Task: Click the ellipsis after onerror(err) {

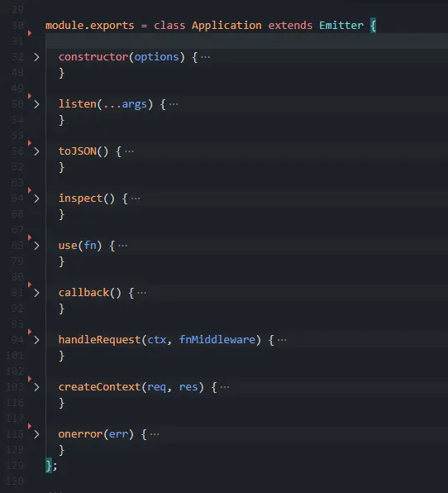Action: 155,434
